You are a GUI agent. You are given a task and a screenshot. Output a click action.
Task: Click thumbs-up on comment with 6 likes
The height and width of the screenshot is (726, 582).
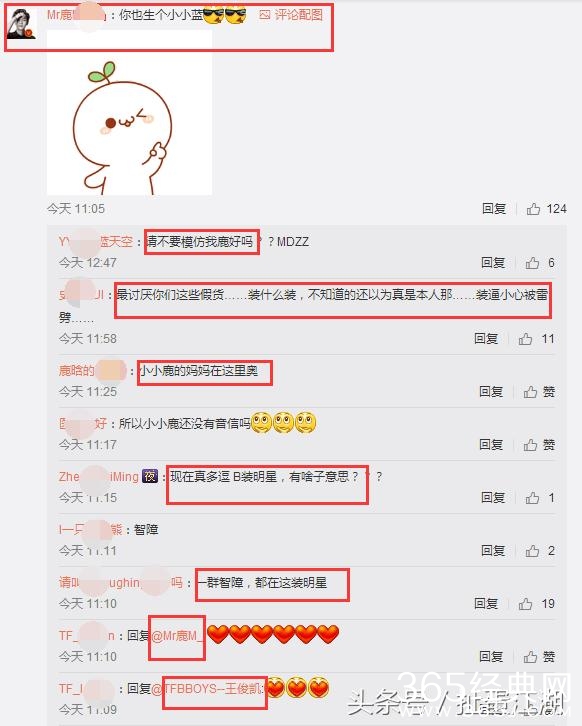532,263
